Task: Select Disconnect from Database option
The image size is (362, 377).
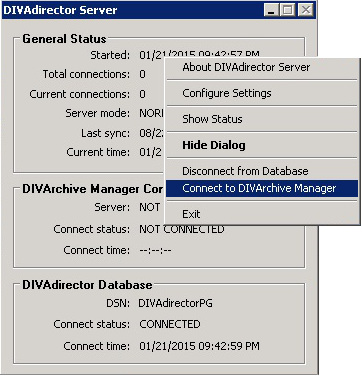Action: click(x=262, y=171)
